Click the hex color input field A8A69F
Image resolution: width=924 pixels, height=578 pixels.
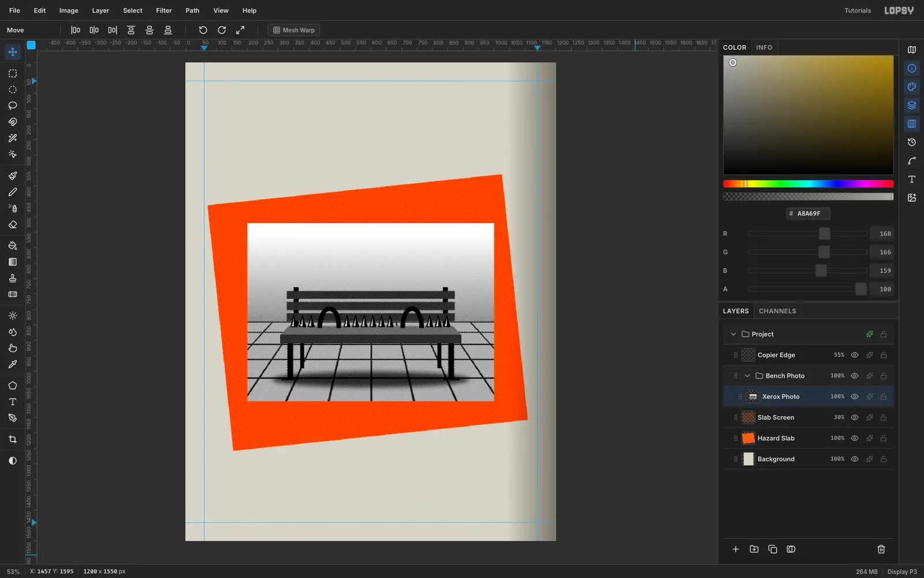[808, 213]
